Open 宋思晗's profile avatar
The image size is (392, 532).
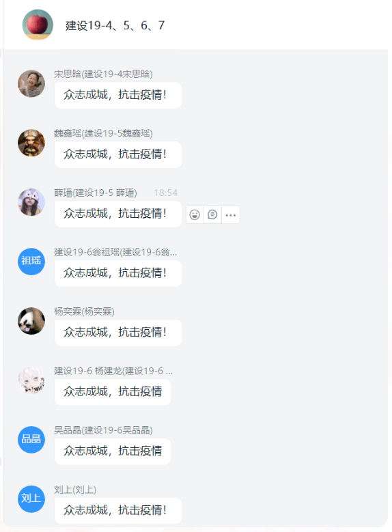[31, 83]
